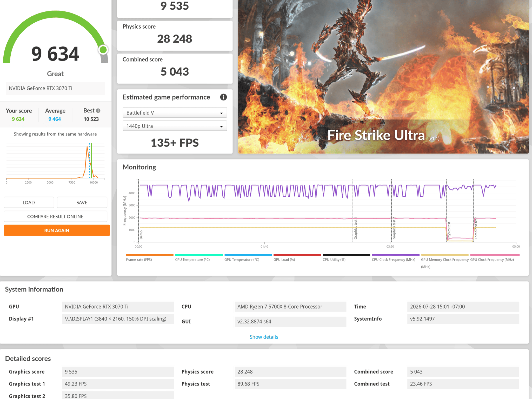Click the System information heading
This screenshot has width=532, height=399.
pyautogui.click(x=34, y=289)
